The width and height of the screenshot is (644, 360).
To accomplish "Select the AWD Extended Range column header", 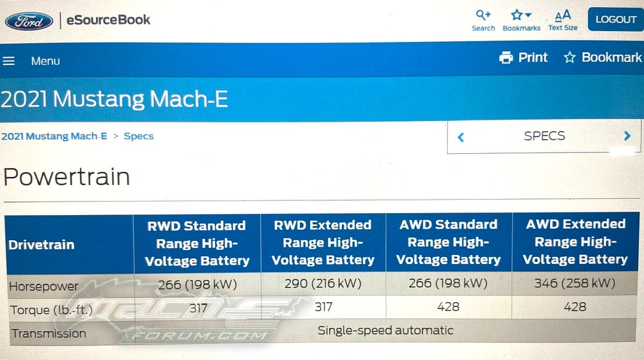I will pyautogui.click(x=575, y=242).
